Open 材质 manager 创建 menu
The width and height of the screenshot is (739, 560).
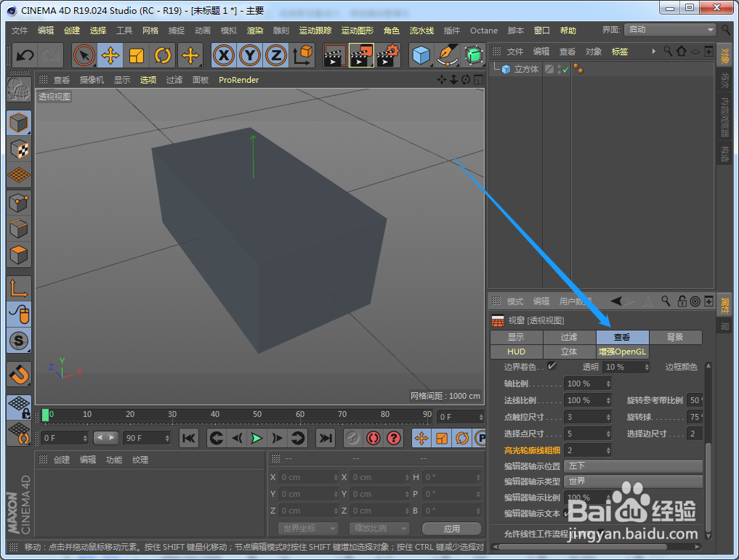click(x=61, y=460)
